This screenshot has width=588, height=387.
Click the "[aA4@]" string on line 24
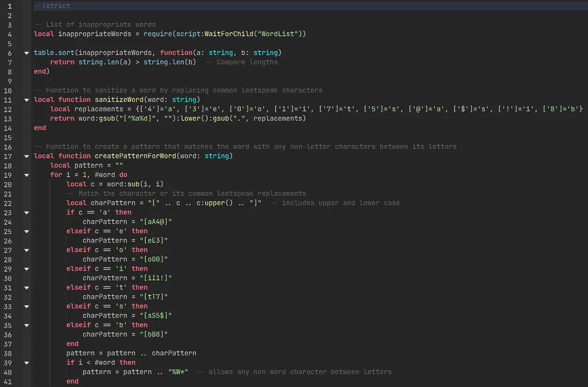[x=155, y=222]
